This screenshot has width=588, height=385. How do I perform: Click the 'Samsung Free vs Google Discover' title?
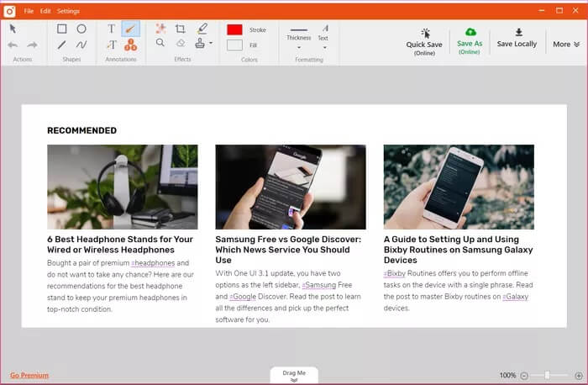pyautogui.click(x=288, y=250)
